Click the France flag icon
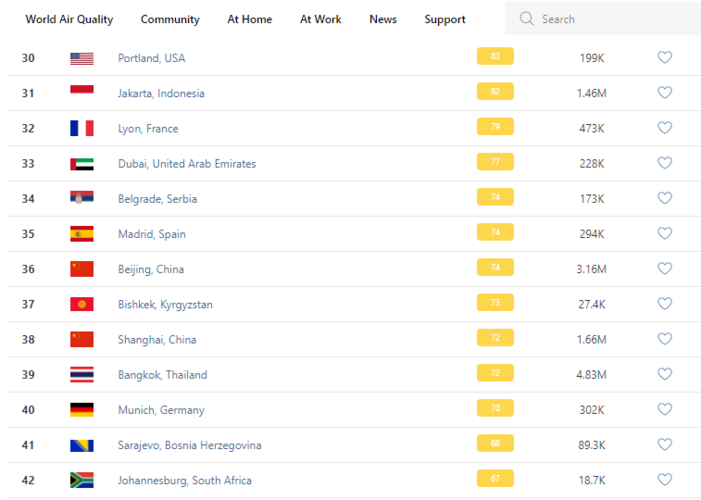Screen dimensions: 701x500 click(82, 128)
